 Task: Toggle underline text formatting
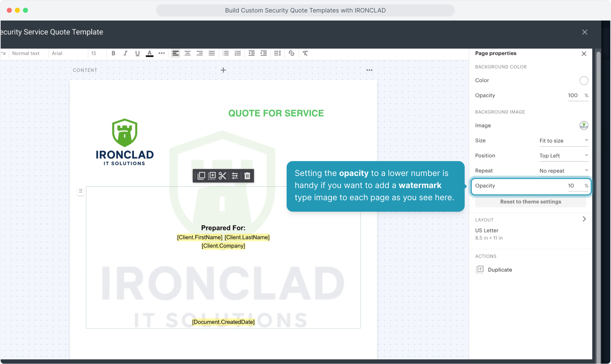137,53
